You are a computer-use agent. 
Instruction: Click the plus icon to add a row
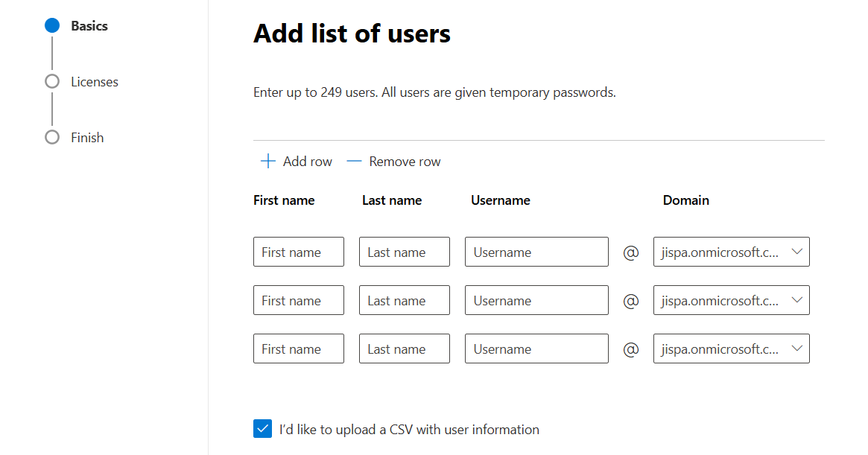pos(267,161)
